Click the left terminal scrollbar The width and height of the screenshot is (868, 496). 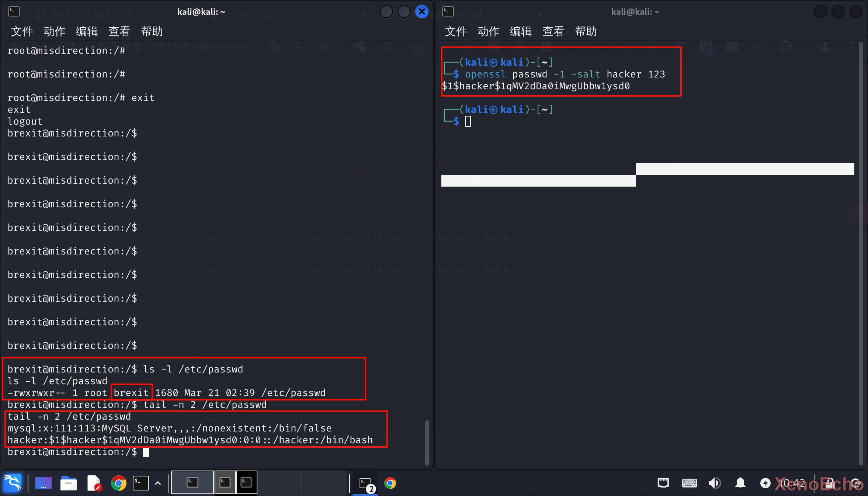pos(427,442)
